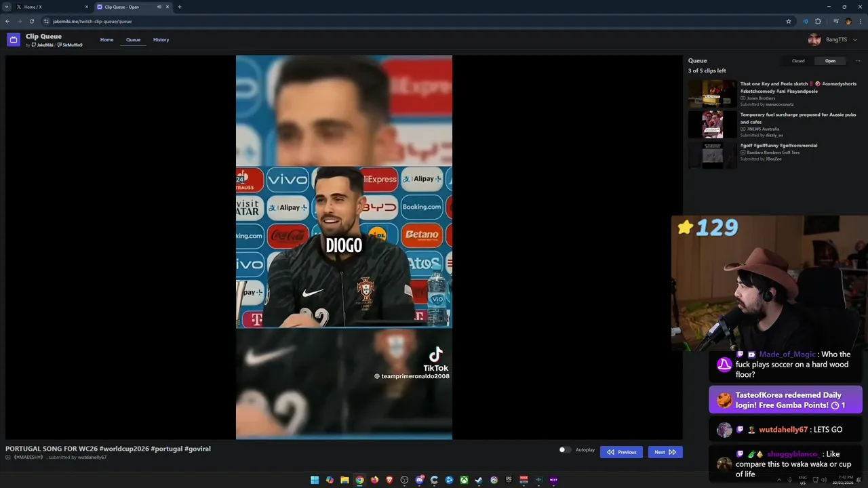The height and width of the screenshot is (488, 868).
Task: Open Xbox app from the taskbar
Action: coord(464,480)
